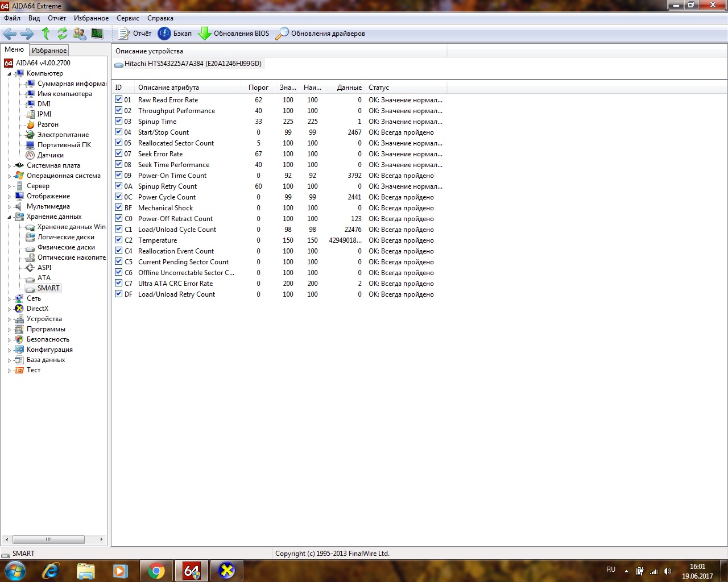Switch to the Меню sidebar tab
The height and width of the screenshot is (582, 728).
point(15,49)
